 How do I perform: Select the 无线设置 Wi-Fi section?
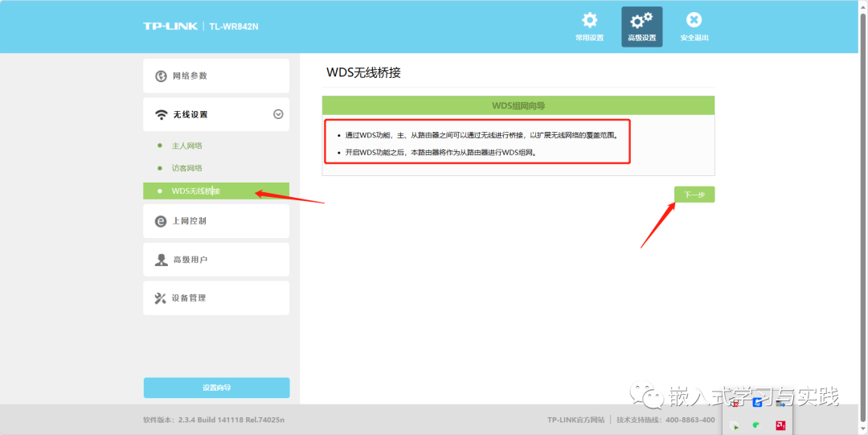[x=216, y=115]
